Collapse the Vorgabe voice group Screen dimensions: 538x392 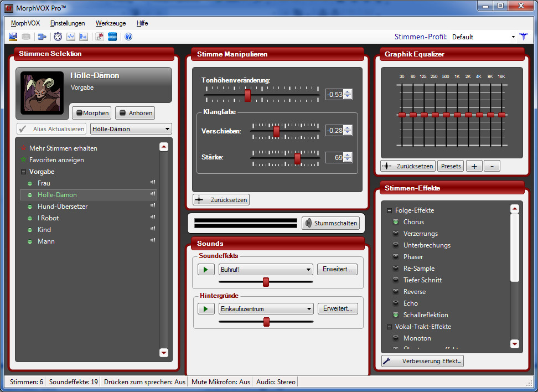coord(23,172)
